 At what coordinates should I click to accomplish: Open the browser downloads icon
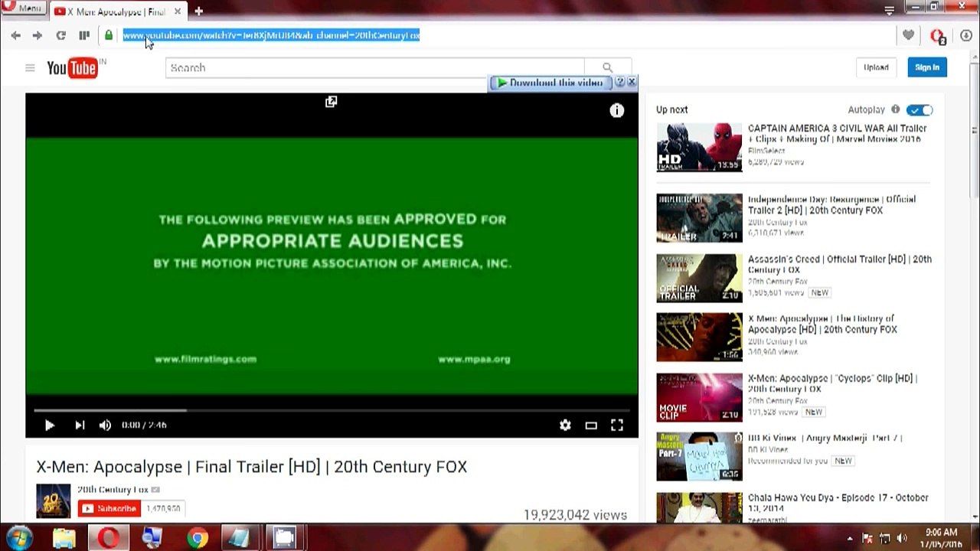coord(966,35)
